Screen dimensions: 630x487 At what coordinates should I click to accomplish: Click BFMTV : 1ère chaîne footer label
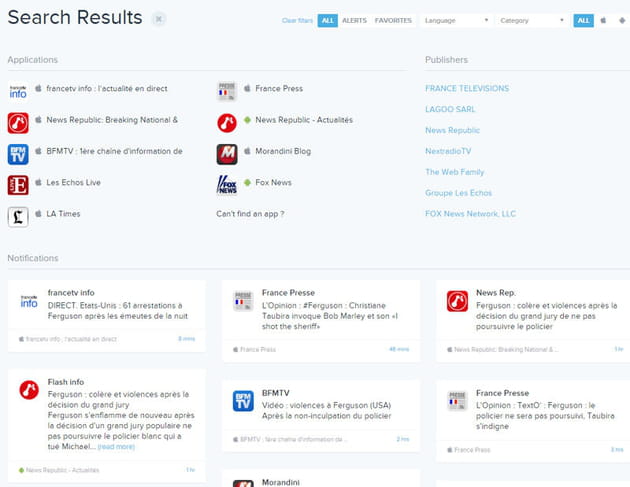(290, 440)
